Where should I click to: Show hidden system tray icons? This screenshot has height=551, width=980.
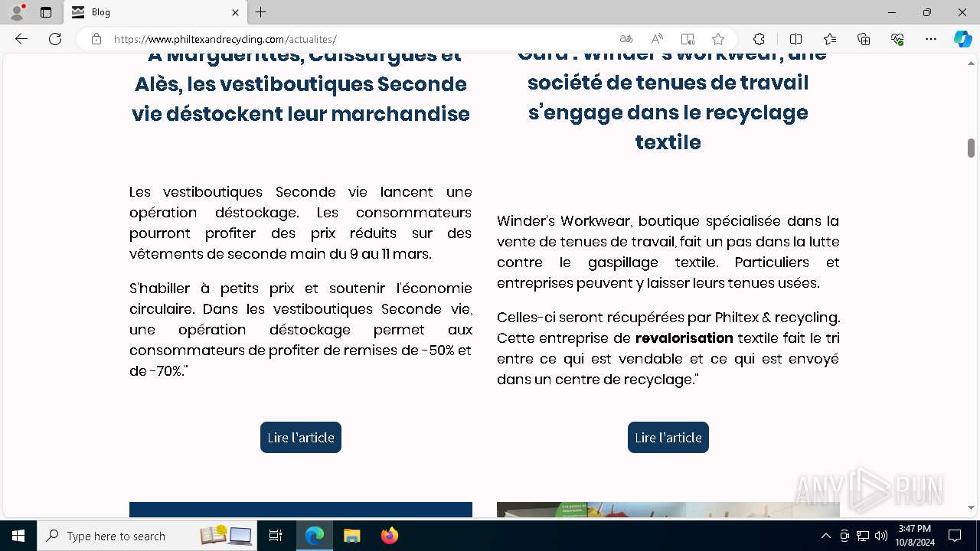click(x=825, y=536)
